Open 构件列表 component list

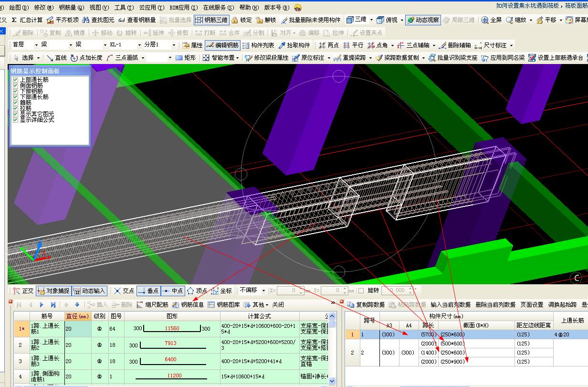(258, 45)
